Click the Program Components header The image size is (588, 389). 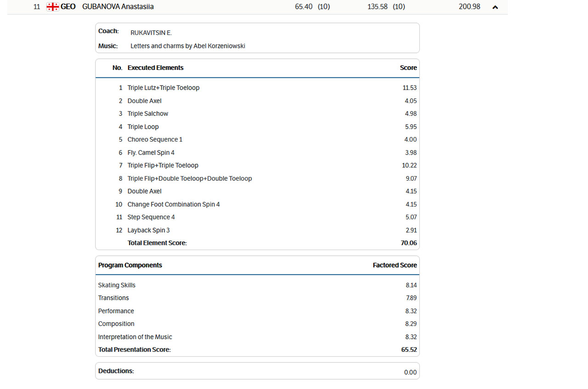pyautogui.click(x=130, y=265)
